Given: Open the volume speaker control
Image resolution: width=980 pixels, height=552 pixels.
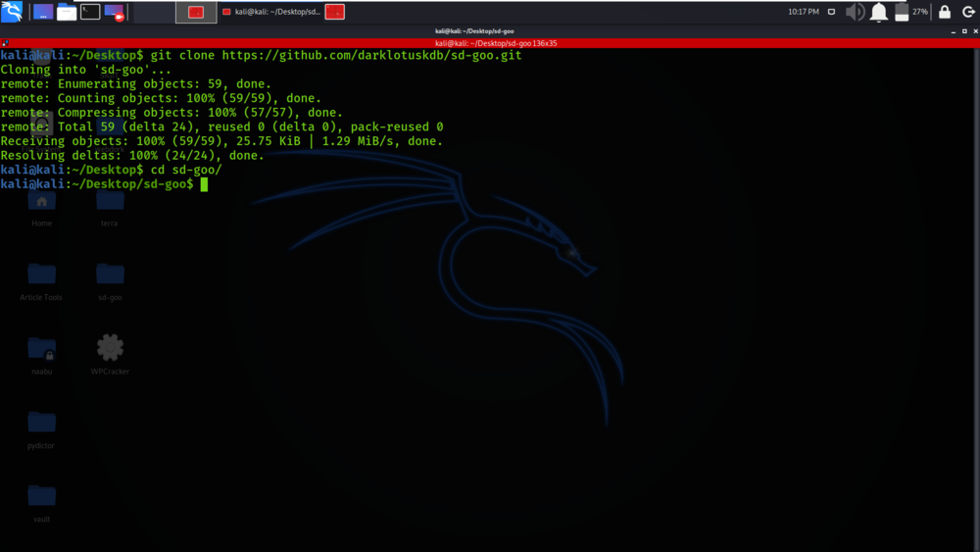Looking at the screenshot, I should [855, 12].
